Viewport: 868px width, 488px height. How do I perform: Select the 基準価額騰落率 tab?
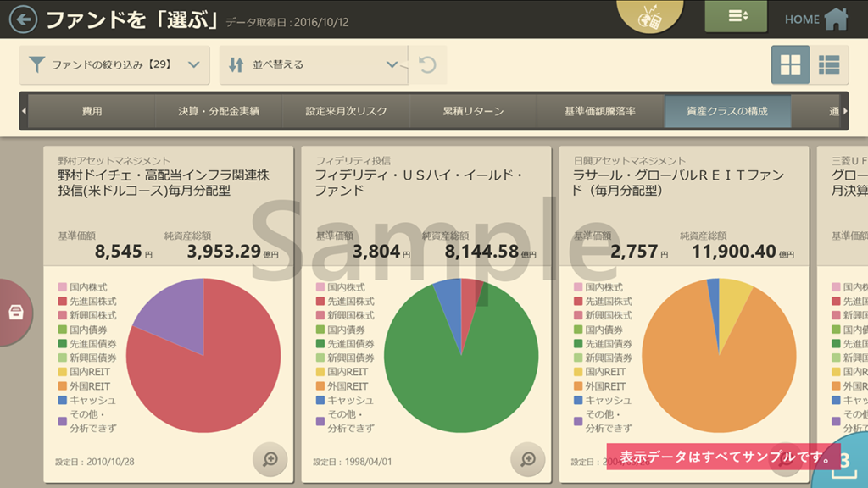point(600,111)
